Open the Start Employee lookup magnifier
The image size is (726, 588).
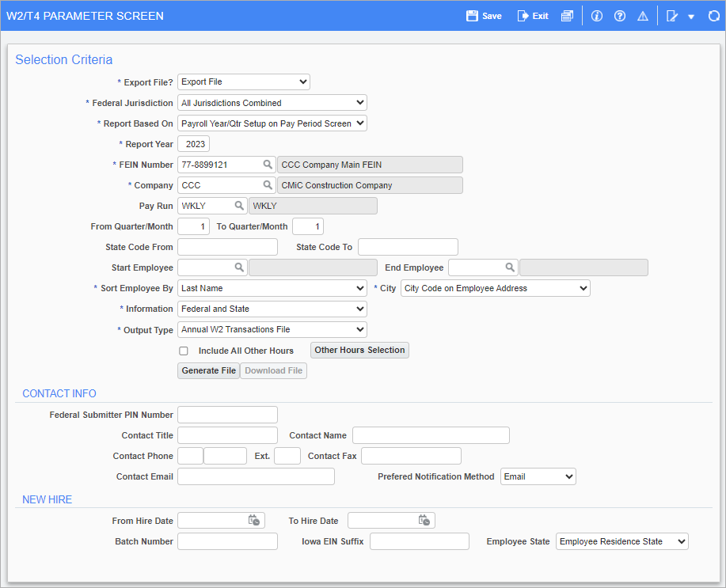239,267
